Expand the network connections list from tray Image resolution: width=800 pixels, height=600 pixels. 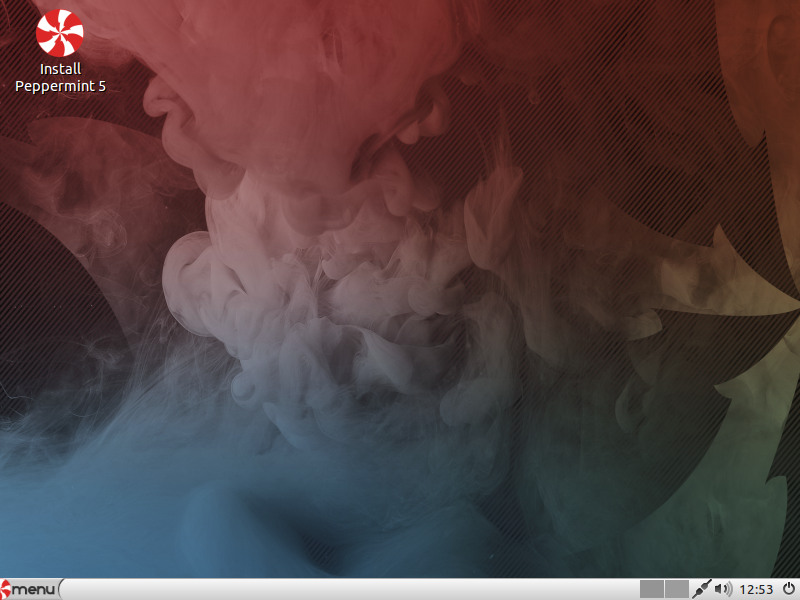pos(703,589)
